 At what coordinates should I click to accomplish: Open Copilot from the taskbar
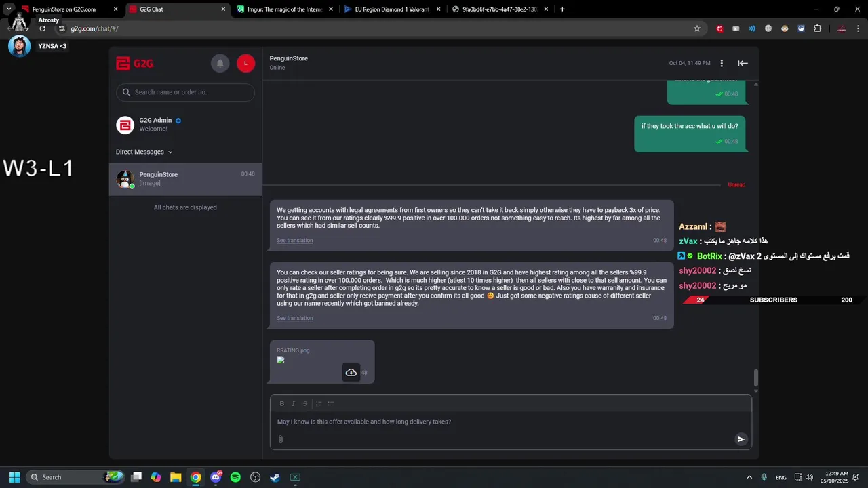coord(156,477)
